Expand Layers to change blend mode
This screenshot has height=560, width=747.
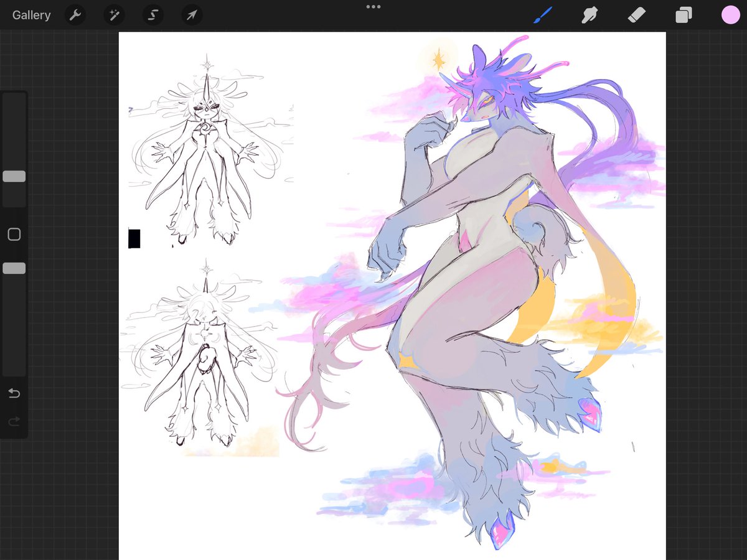[x=683, y=14]
